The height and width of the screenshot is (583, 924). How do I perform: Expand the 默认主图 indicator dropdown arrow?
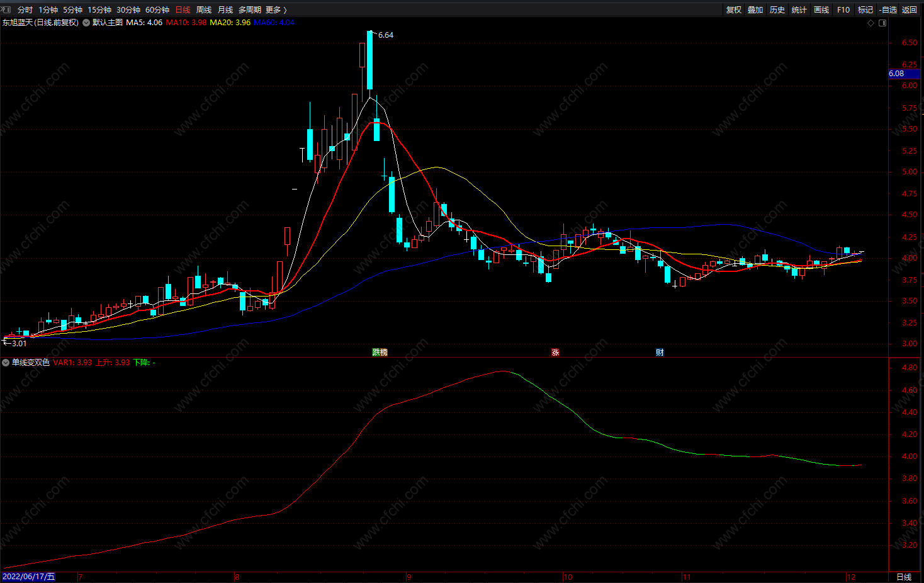(x=86, y=23)
